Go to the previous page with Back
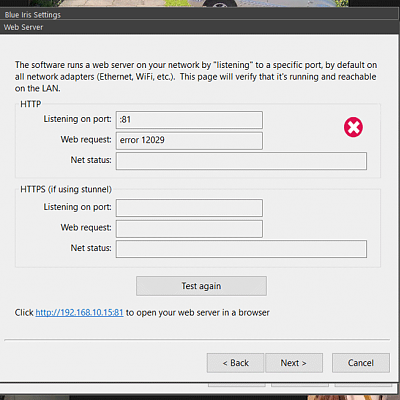The image size is (400, 400). [235, 363]
